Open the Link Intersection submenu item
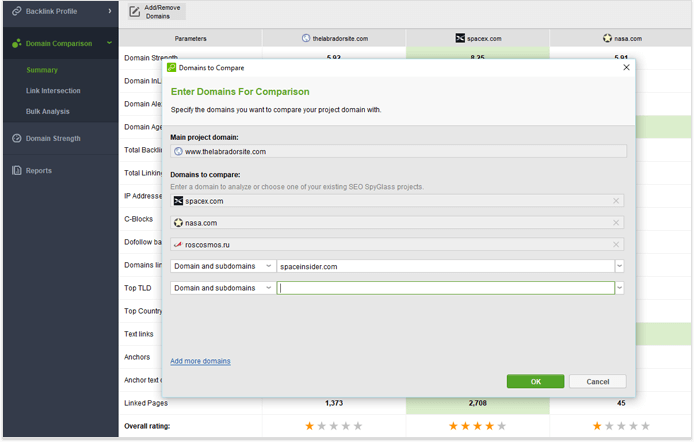The width and height of the screenshot is (694, 442). tap(53, 91)
